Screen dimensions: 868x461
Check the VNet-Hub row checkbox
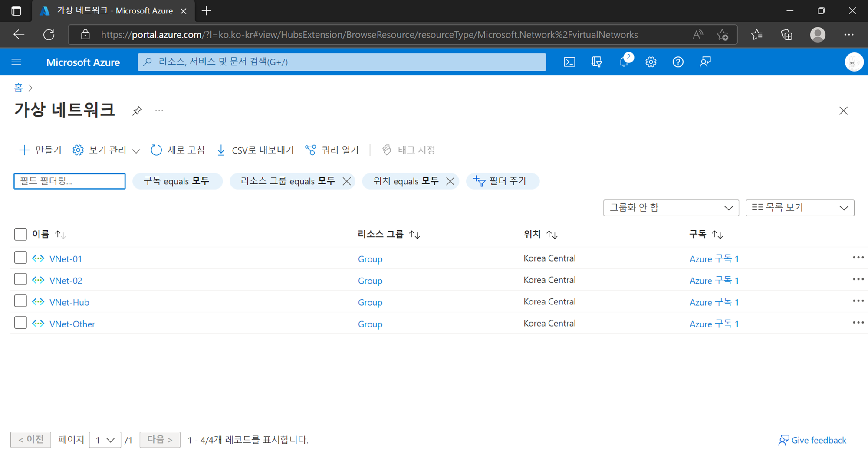[x=20, y=301]
